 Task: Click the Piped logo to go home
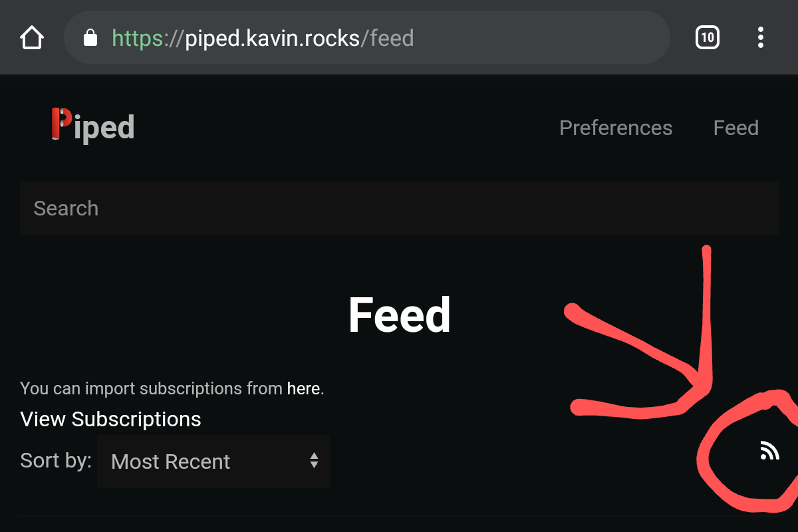tap(92, 125)
